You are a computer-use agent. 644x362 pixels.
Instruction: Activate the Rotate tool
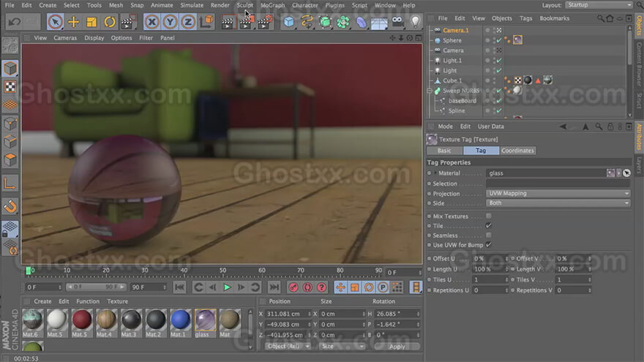110,22
